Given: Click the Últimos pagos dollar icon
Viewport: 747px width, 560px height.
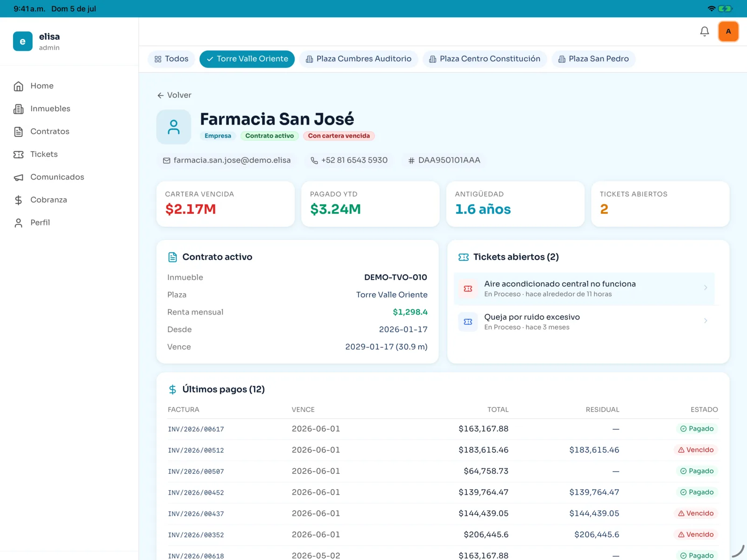Looking at the screenshot, I should [x=173, y=390].
